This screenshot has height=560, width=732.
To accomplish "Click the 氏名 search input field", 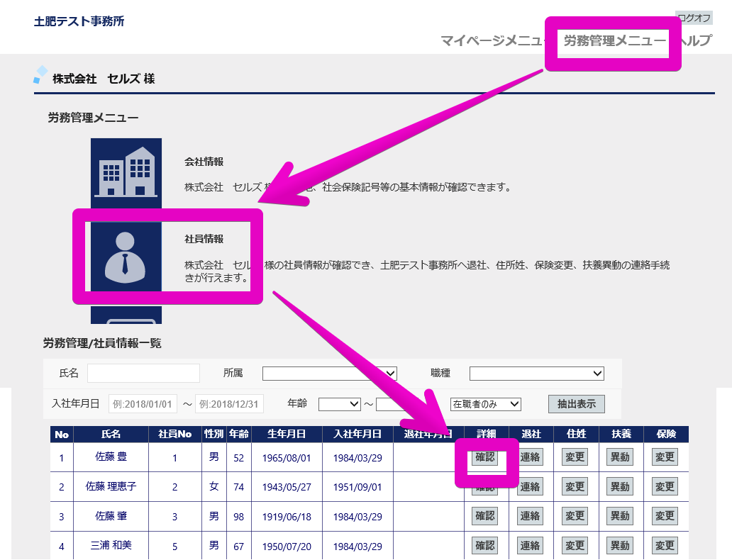I will click(143, 374).
